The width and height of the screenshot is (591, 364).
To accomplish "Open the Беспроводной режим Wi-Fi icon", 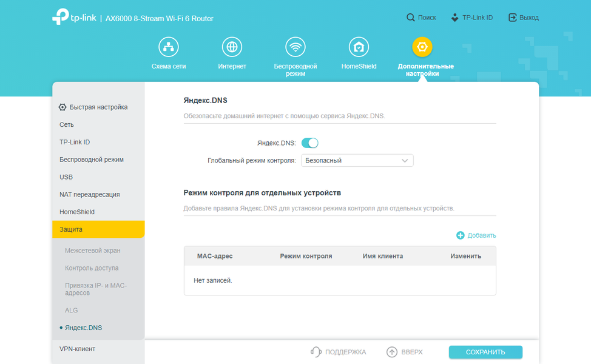I will [x=295, y=47].
